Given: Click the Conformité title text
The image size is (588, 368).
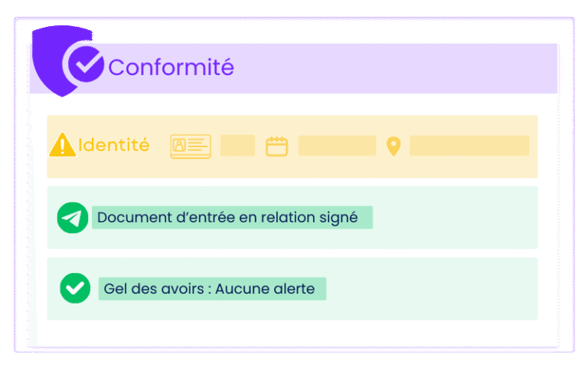Looking at the screenshot, I should [171, 67].
